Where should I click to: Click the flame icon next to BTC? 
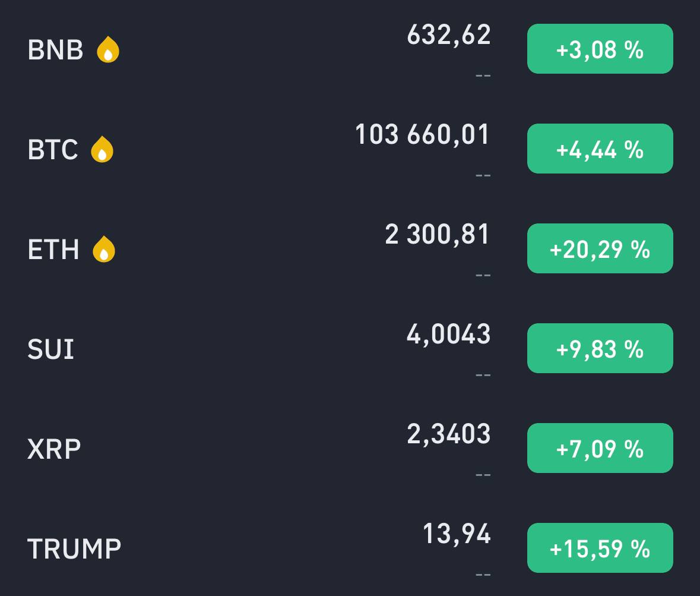click(102, 149)
